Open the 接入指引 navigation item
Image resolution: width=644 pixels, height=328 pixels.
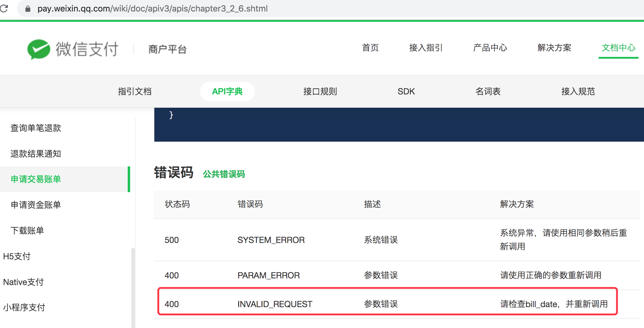[425, 48]
